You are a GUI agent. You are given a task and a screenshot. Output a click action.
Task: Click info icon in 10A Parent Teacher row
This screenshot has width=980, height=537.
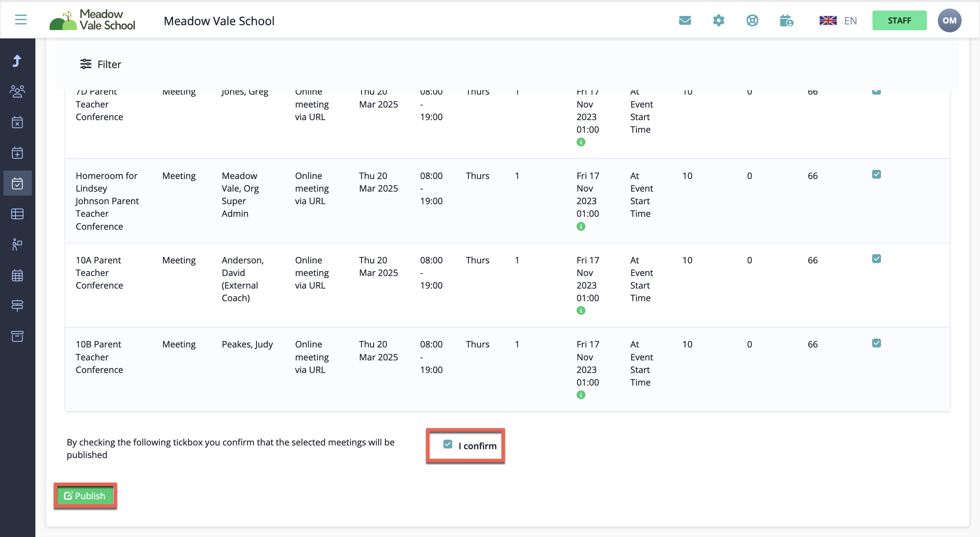point(581,311)
